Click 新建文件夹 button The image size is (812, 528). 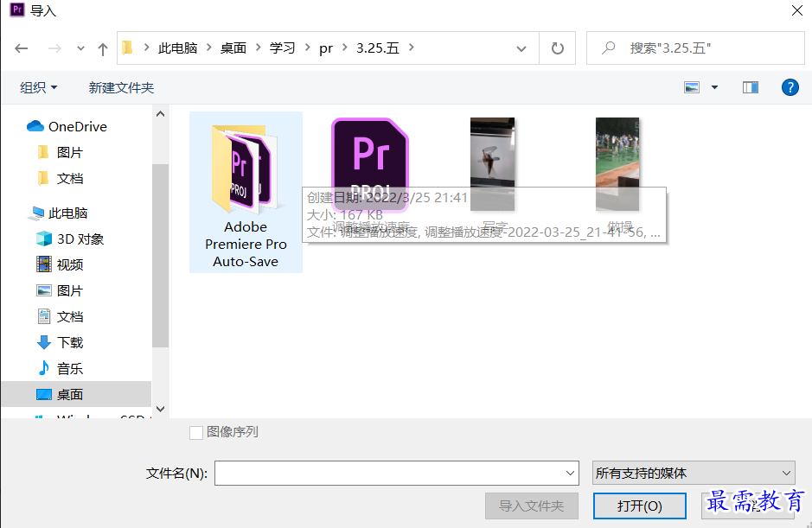coord(121,87)
